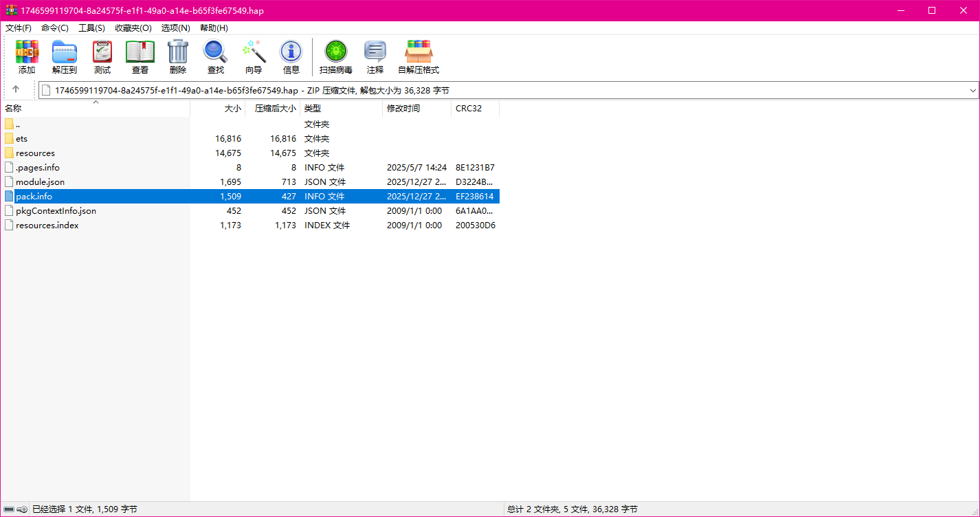Select the ets folder name

[21, 139]
